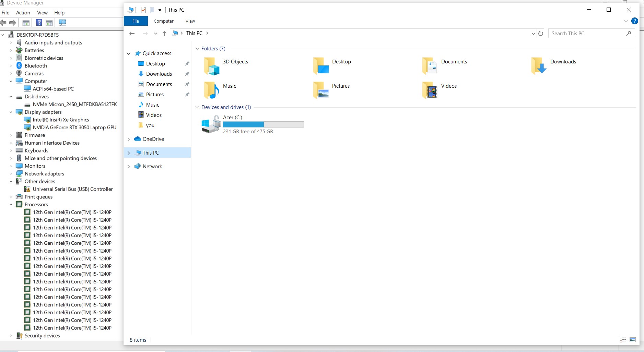Click the Up arrow in File Explorer

point(164,34)
